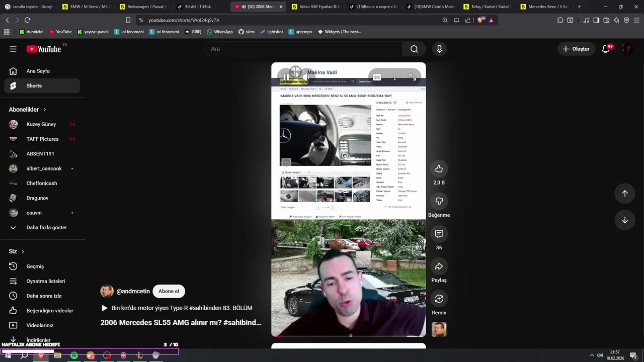This screenshot has width=644, height=362.
Task: Open the @andmcetin channel link
Action: (x=133, y=291)
